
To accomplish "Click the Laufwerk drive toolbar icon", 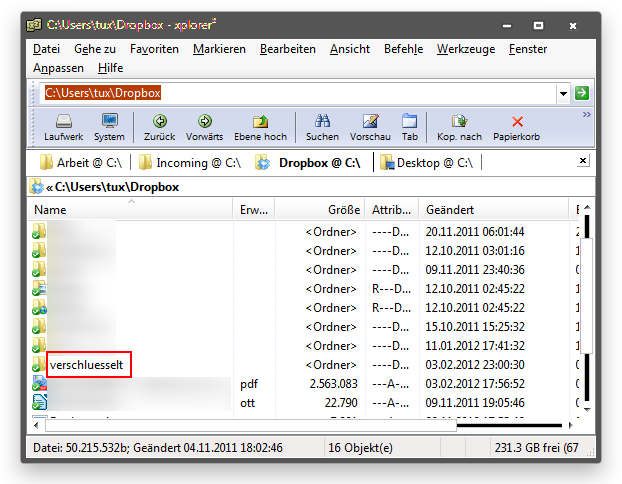I will (x=64, y=127).
